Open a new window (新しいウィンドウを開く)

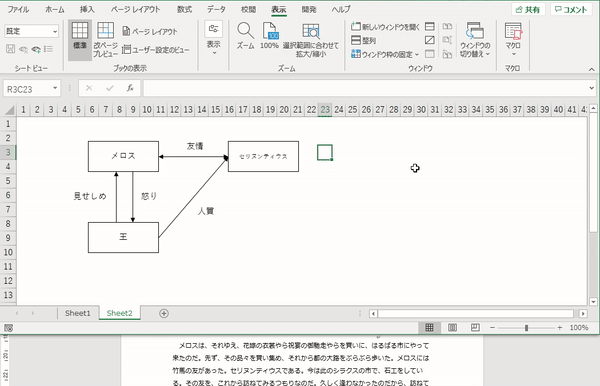coord(385,26)
